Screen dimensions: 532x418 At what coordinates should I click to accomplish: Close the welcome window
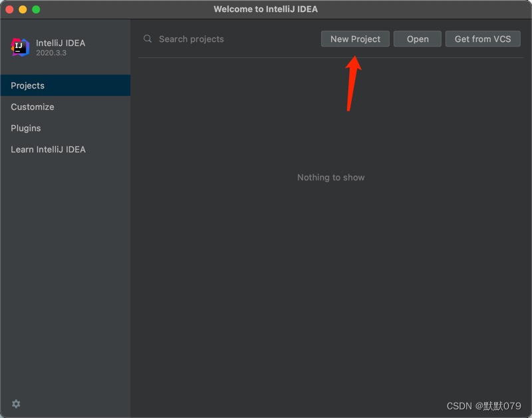pyautogui.click(x=9, y=9)
